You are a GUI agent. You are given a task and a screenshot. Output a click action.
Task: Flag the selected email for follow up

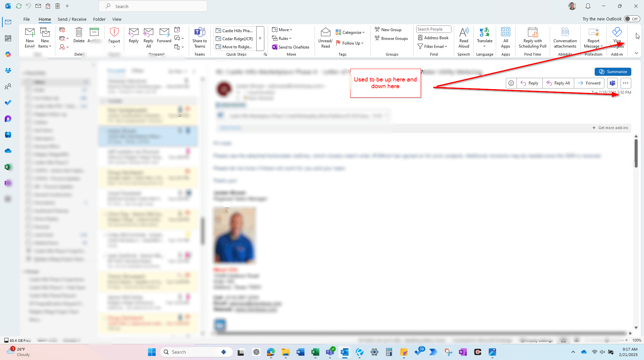[x=350, y=43]
